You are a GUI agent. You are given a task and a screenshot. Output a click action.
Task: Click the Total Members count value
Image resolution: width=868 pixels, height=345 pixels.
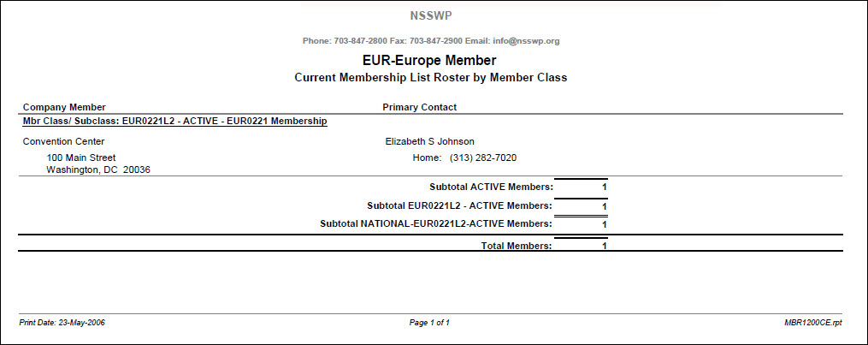point(604,247)
